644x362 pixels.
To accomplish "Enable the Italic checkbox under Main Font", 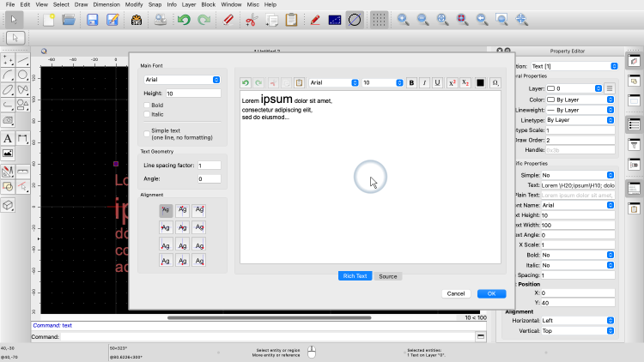I will [x=147, y=113].
